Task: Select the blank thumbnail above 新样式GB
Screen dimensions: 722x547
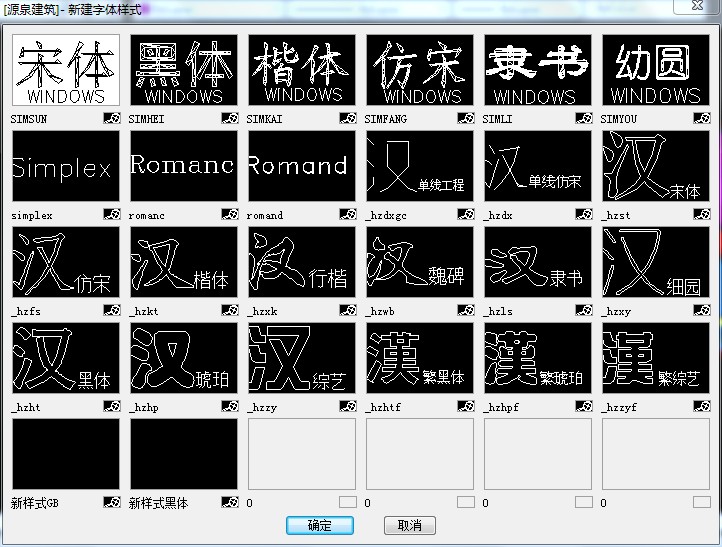Action: [x=66, y=454]
